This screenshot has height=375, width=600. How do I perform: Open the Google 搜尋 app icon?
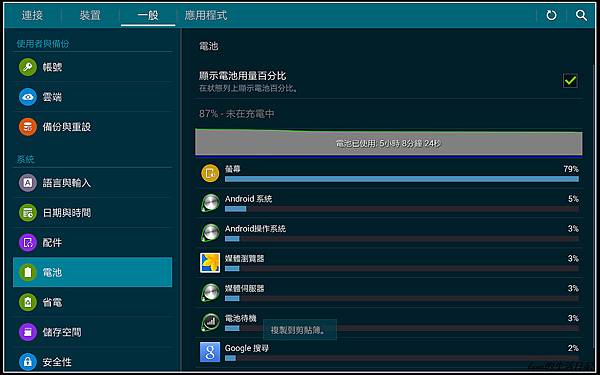pyautogui.click(x=210, y=352)
